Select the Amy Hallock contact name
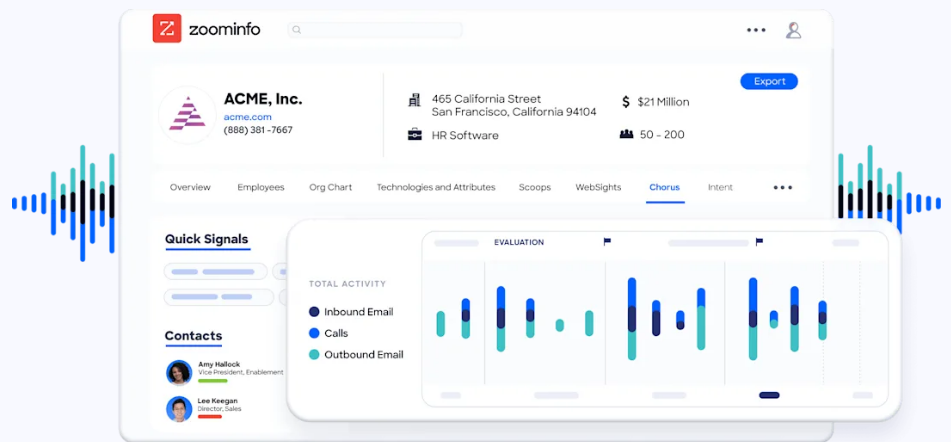 pyautogui.click(x=219, y=364)
